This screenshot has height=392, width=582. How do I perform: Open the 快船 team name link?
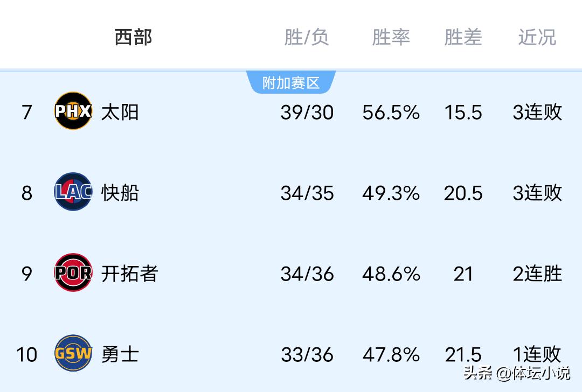[120, 193]
